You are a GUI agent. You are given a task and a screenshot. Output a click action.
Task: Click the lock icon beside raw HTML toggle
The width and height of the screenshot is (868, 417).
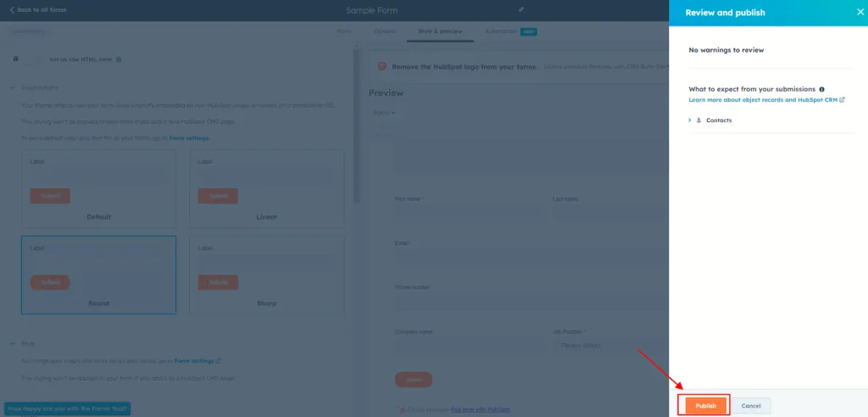(15, 58)
